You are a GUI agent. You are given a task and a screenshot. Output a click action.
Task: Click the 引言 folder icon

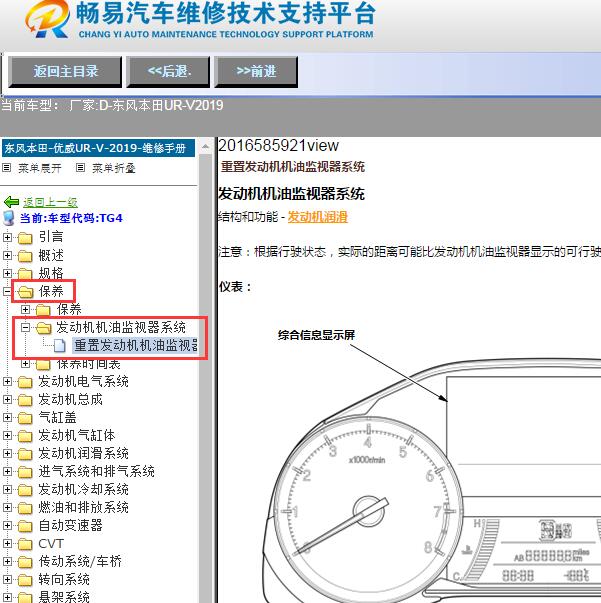[25, 238]
